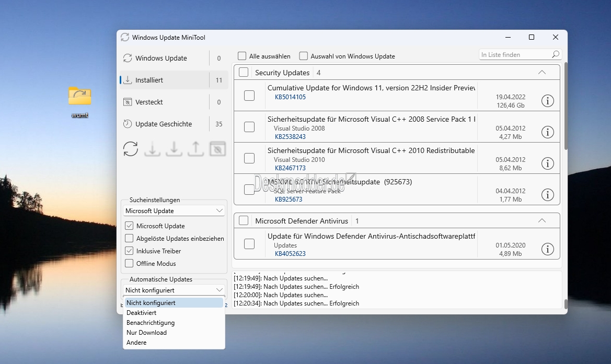Viewport: 611px width, 364px height.
Task: Check the Alle auswählen box
Action: (242, 56)
